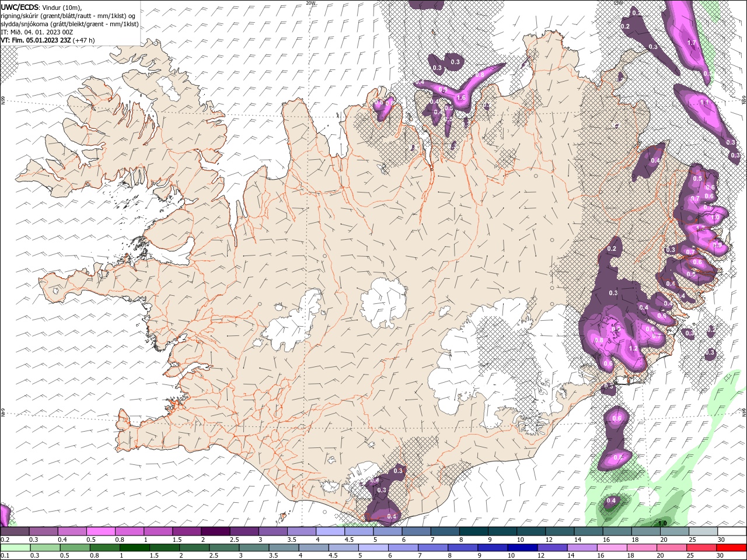Select the upper legend swatch starting at 0.3

point(44,531)
